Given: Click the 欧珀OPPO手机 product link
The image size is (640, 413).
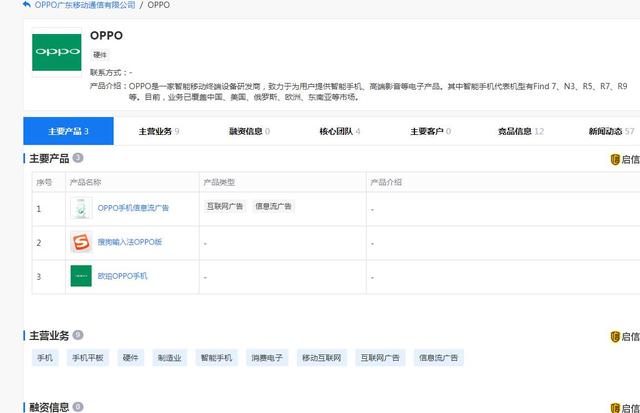Looking at the screenshot, I should (x=122, y=276).
